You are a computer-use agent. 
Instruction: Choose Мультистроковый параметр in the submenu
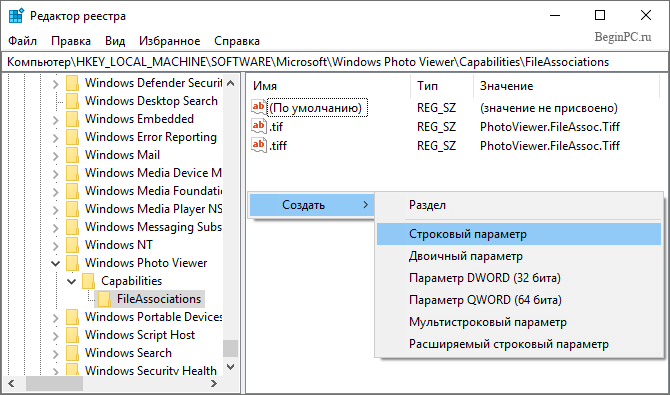pos(519,322)
